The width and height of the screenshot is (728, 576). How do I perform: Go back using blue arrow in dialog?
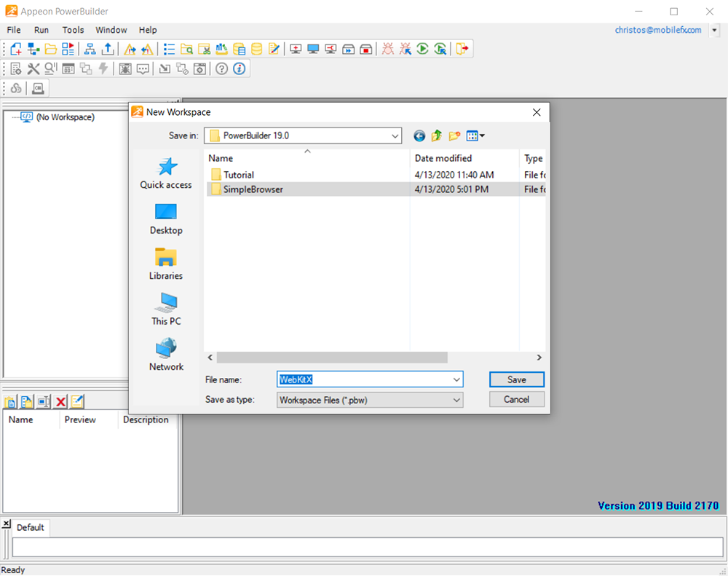[x=419, y=135]
